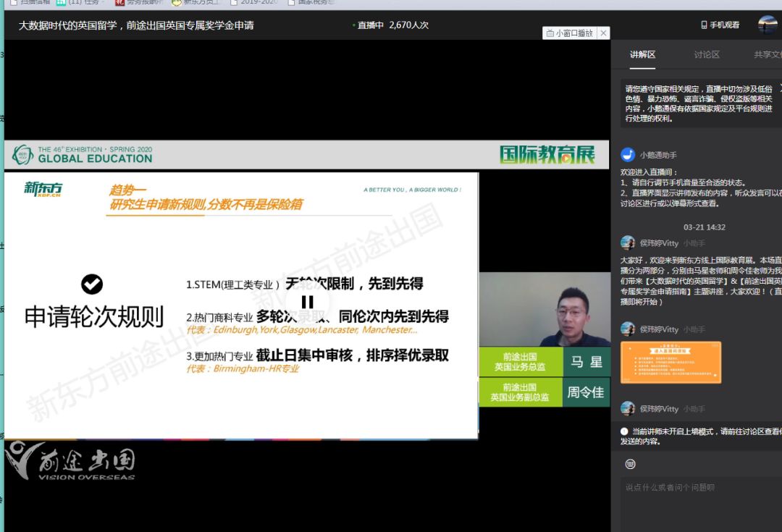The width and height of the screenshot is (782, 532).
Task: Click the emoji picker icon above the input box
Action: [x=631, y=464]
